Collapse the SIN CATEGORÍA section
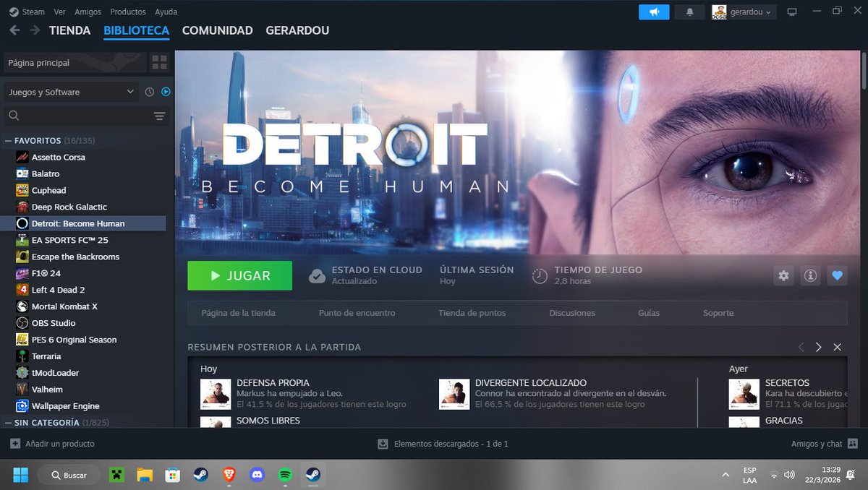868x490 pixels. pyautogui.click(x=8, y=422)
